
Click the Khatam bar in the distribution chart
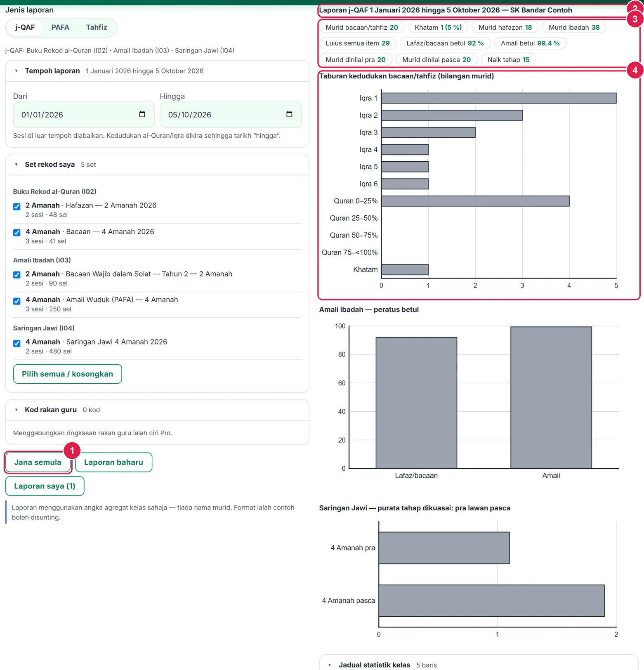pyautogui.click(x=405, y=269)
